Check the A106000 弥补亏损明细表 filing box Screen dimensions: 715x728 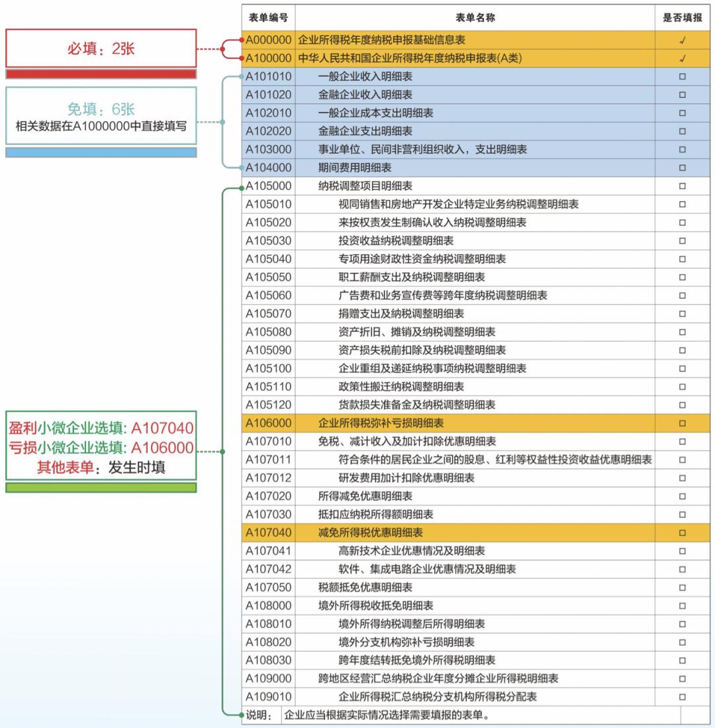[x=683, y=423]
